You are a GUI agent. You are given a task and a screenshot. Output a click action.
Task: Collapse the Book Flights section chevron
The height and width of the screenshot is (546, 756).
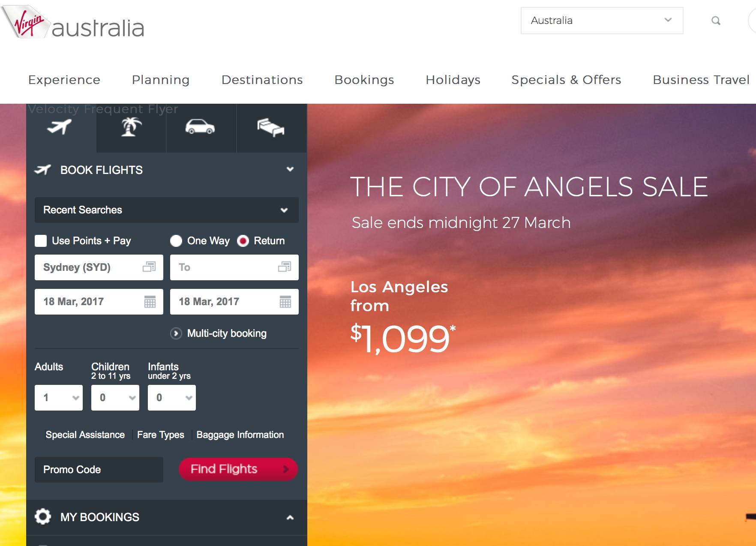pyautogui.click(x=290, y=169)
